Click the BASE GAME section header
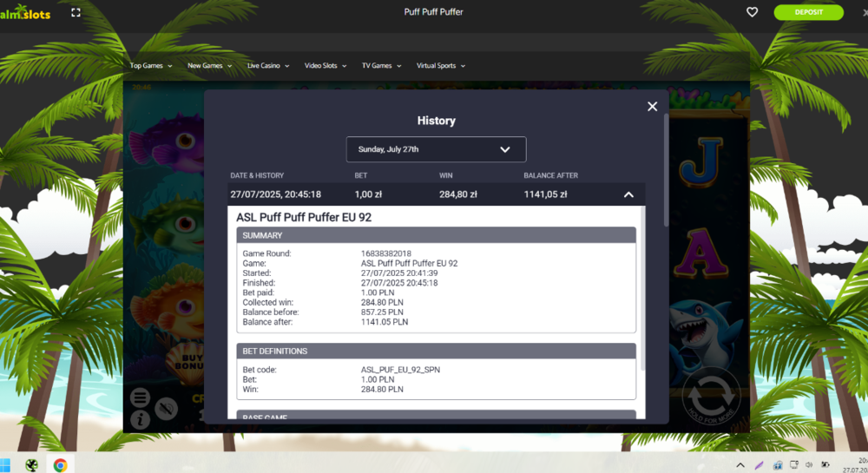The height and width of the screenshot is (473, 868). [436, 415]
